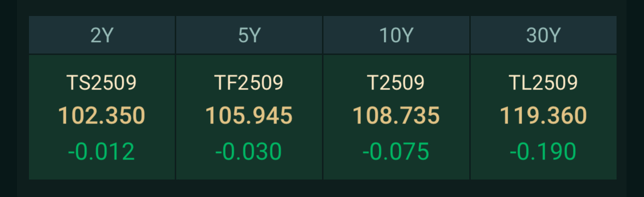
Task: Click the -0.190 change value
Action: coord(544,151)
